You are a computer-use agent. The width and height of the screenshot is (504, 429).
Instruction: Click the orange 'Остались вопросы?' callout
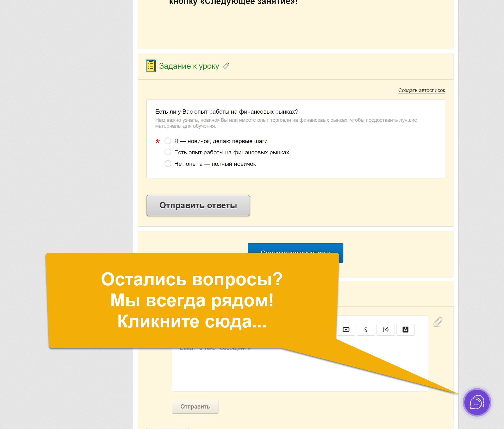[x=192, y=300]
